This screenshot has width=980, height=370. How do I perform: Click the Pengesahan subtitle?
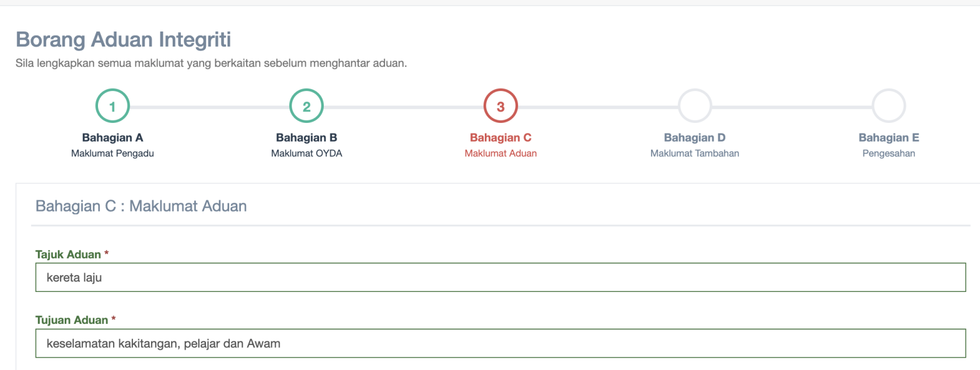(889, 153)
